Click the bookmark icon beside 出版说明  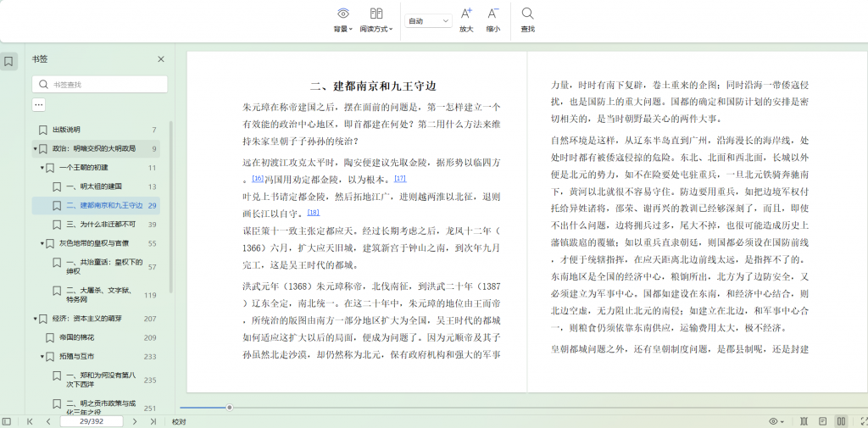42,130
